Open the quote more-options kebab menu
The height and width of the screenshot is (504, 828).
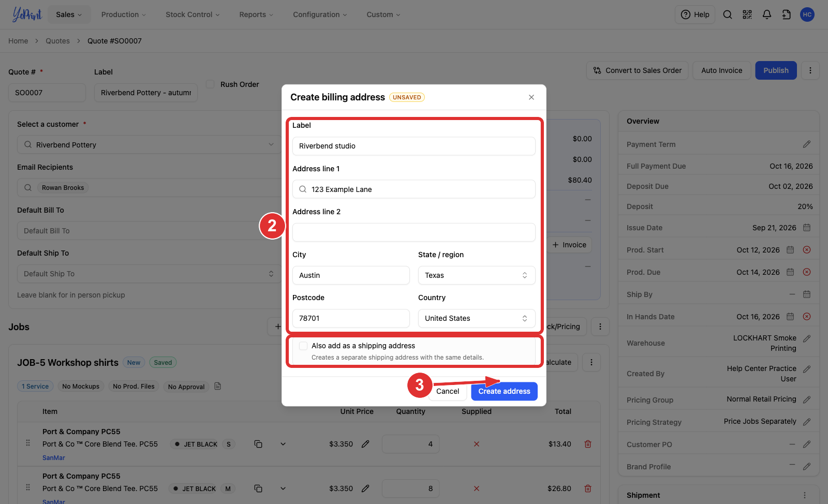(810, 70)
